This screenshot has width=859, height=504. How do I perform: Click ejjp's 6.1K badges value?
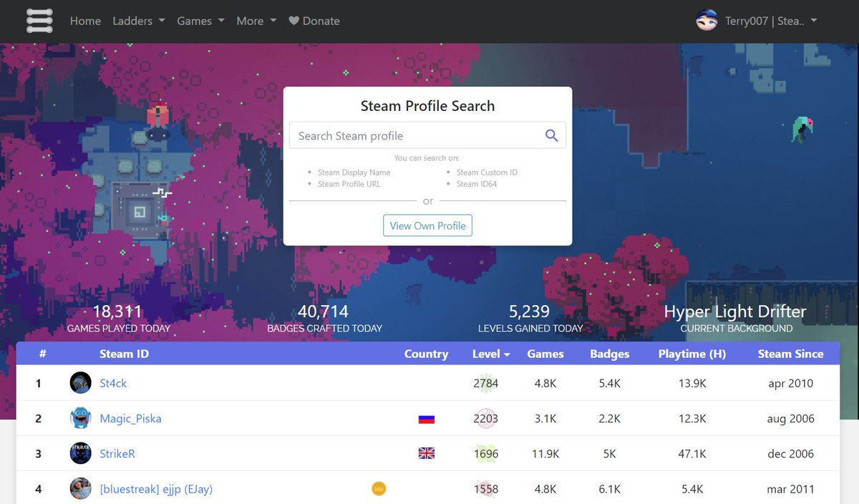tap(610, 489)
